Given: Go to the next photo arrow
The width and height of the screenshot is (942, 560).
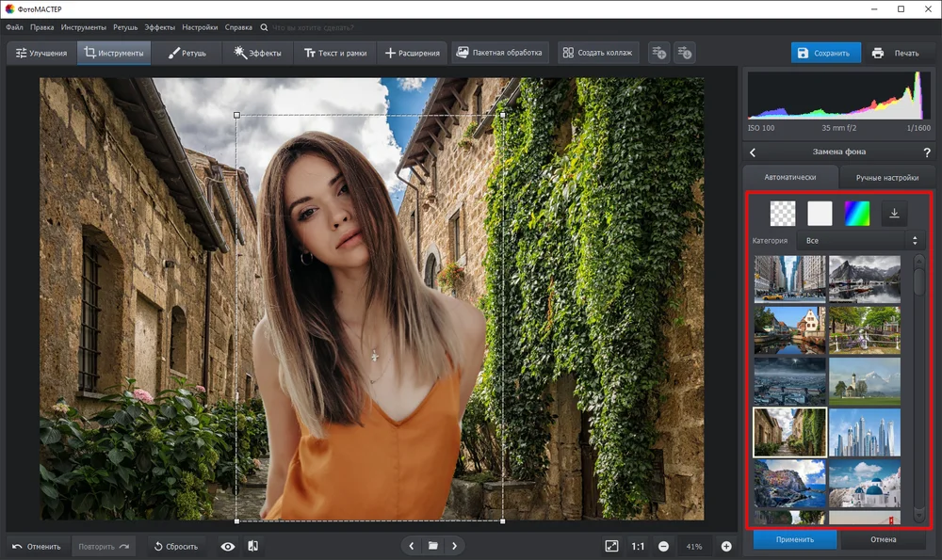Looking at the screenshot, I should click(454, 546).
